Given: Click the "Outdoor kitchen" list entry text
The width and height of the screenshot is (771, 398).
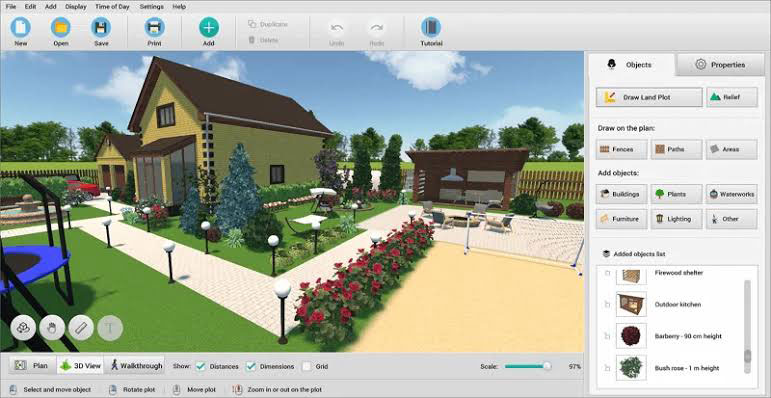Looking at the screenshot, I should point(678,305).
